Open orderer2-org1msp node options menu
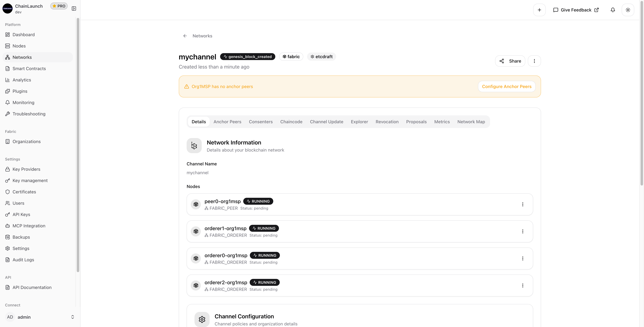 coord(522,285)
